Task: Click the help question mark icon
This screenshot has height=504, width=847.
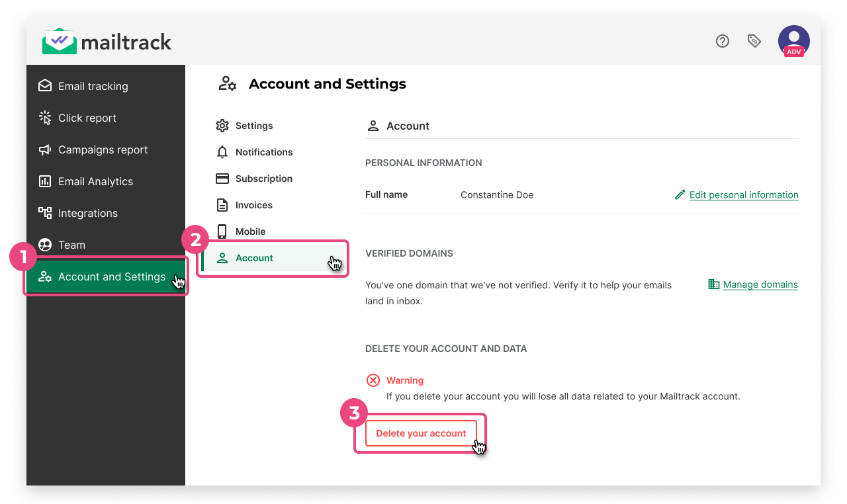Action: (x=723, y=41)
